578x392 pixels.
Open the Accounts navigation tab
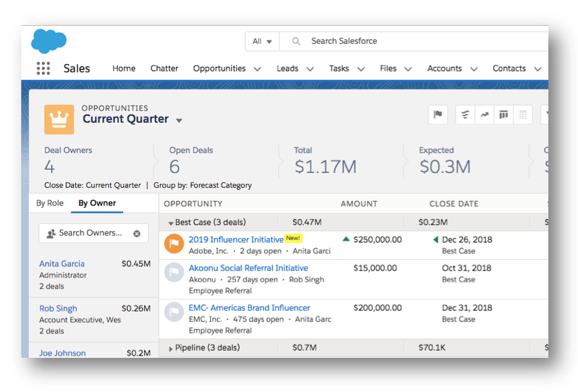[445, 68]
